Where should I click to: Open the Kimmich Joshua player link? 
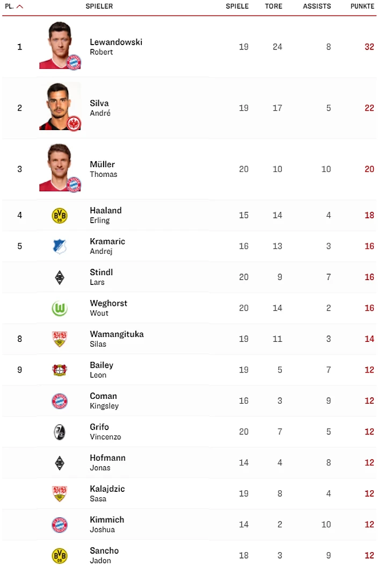tap(107, 524)
